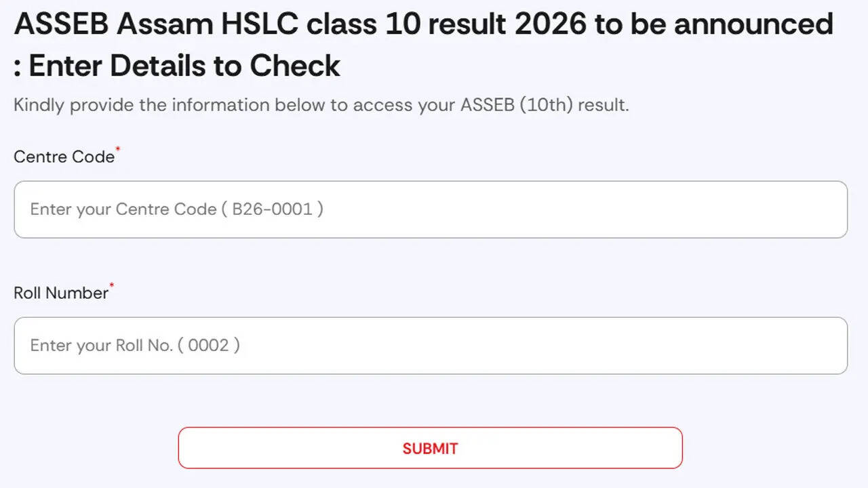
Task: Click the red asterisk beside Roll Number
Action: [x=112, y=287]
